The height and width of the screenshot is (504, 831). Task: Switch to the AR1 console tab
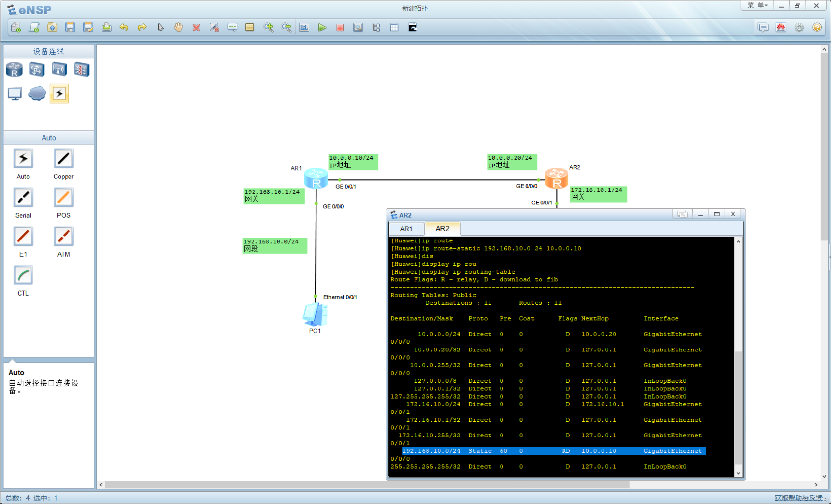406,228
